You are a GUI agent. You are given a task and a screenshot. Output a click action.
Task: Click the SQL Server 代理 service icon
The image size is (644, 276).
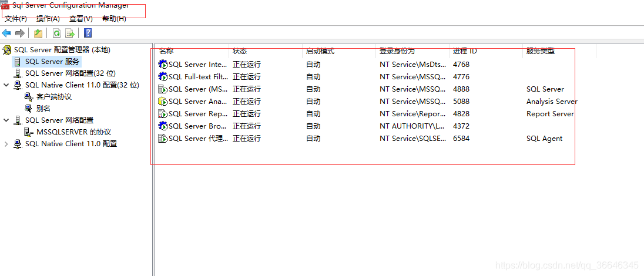click(163, 139)
